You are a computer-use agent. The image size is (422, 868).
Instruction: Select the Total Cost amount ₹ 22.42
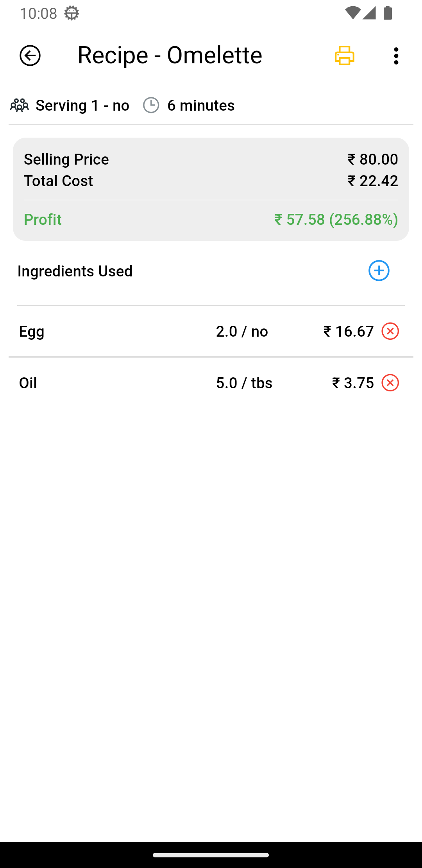point(373,181)
